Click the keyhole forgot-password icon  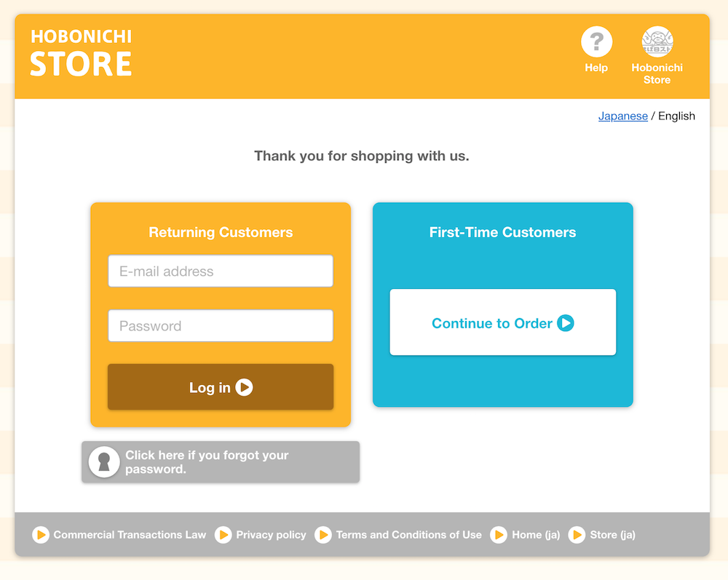(x=104, y=461)
